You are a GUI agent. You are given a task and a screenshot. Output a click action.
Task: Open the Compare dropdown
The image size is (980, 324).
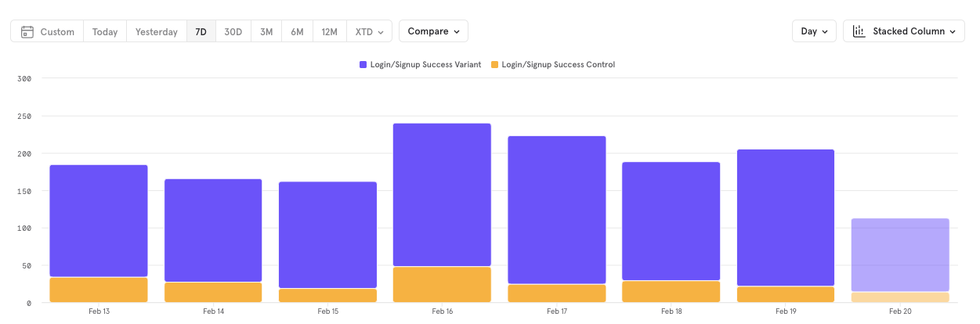[433, 31]
